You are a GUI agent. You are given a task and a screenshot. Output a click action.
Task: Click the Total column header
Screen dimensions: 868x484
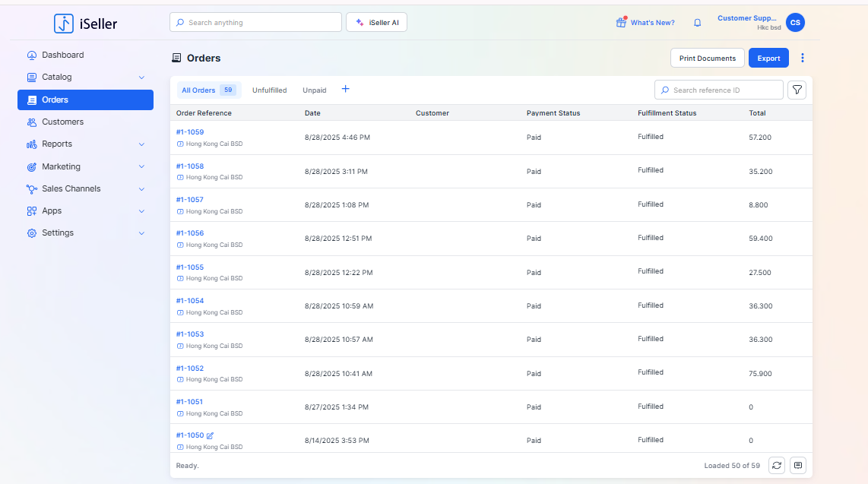[x=757, y=113]
